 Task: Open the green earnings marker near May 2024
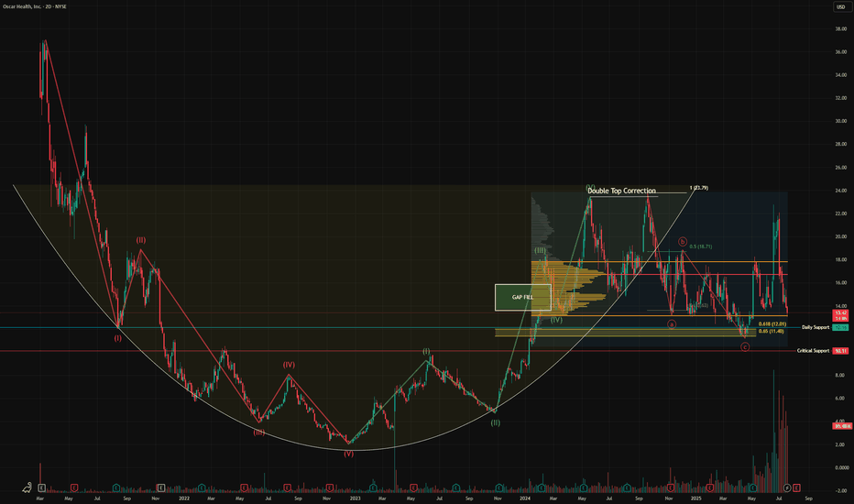pyautogui.click(x=584, y=488)
